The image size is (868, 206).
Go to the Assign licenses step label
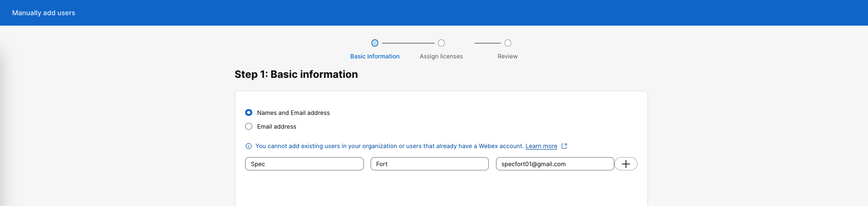pos(441,56)
